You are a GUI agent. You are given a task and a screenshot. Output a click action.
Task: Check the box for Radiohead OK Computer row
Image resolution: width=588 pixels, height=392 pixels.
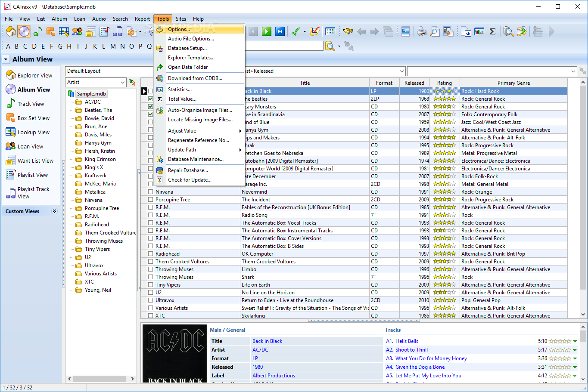click(150, 254)
